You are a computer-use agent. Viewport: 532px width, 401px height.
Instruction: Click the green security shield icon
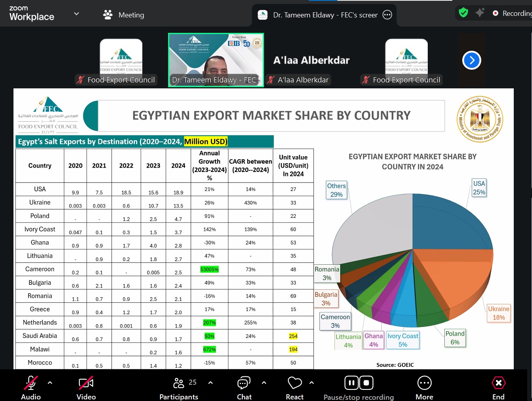point(463,13)
